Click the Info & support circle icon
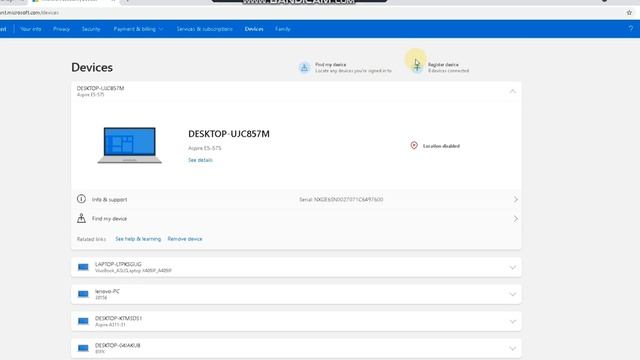The image size is (640, 360). tap(81, 199)
